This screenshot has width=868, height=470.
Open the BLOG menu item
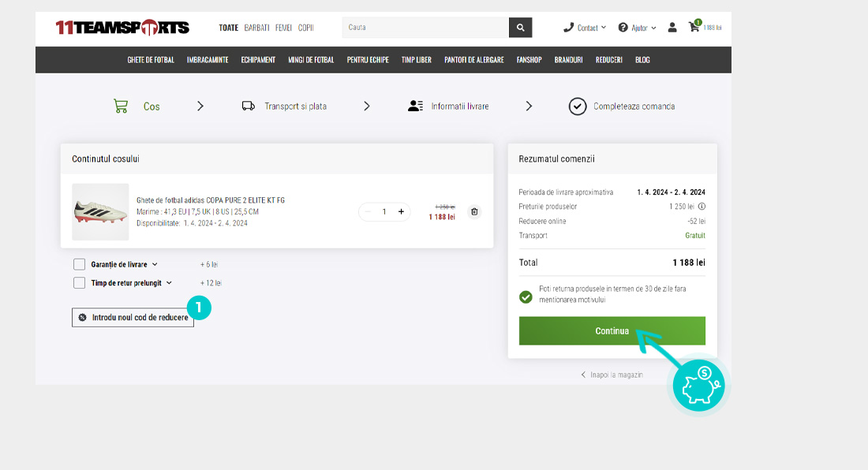pos(642,60)
